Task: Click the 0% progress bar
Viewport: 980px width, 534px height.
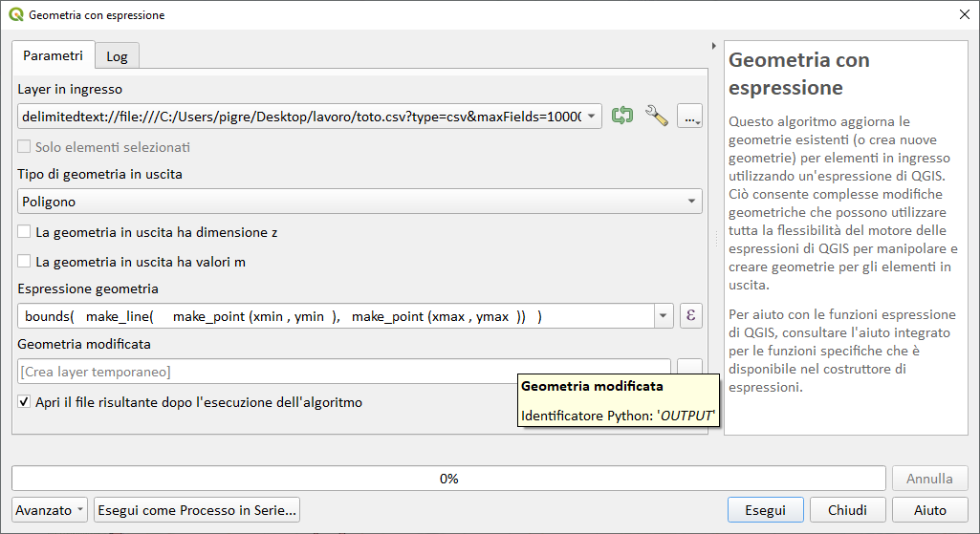Action: pyautogui.click(x=448, y=479)
